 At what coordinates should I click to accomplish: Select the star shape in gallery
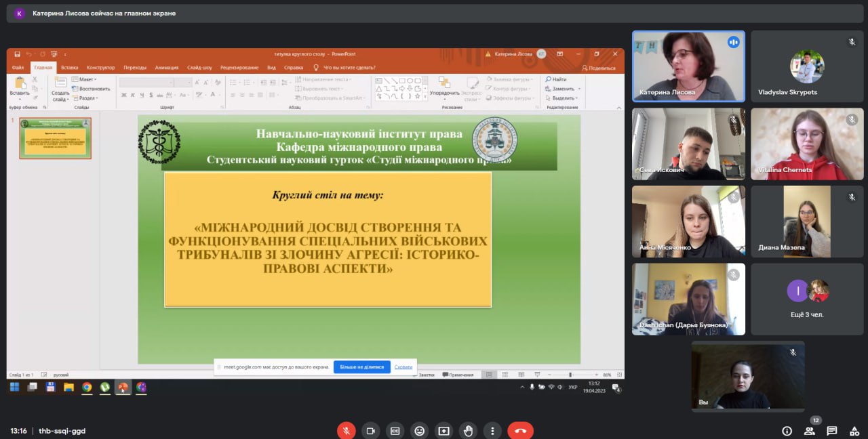(x=418, y=97)
